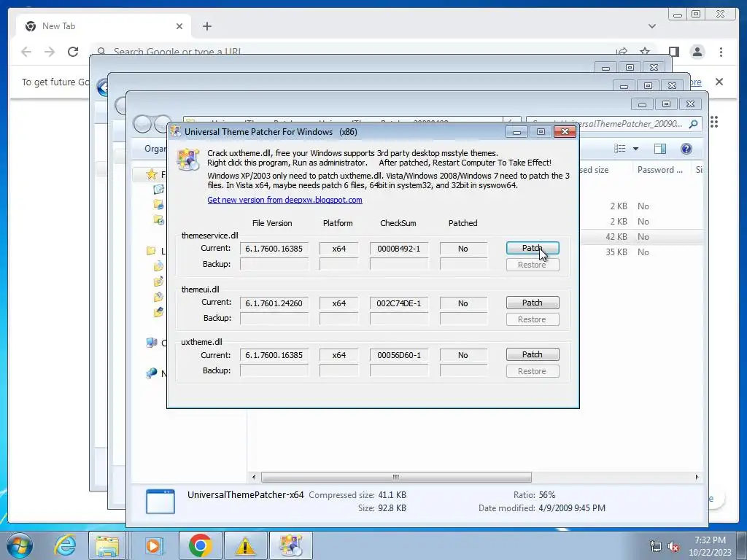The height and width of the screenshot is (560, 747).
Task: Click the muted volume tray icon
Action: 673,546
